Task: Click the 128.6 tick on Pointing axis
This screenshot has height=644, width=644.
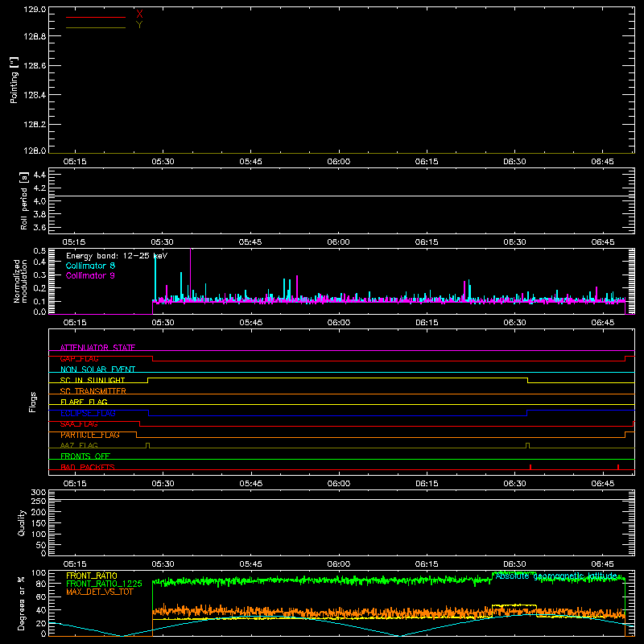Action: (x=35, y=65)
